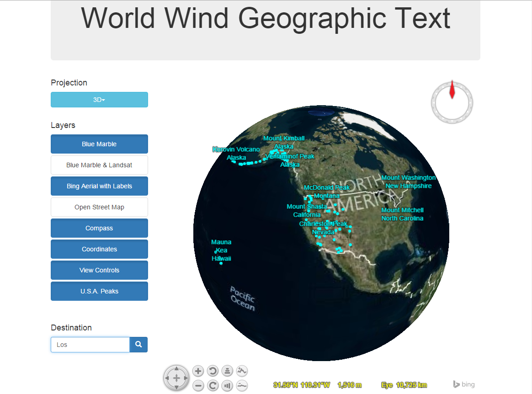The height and width of the screenshot is (394, 532).
Task: Toggle the U.S.A. Peaks layer
Action: [x=99, y=291]
